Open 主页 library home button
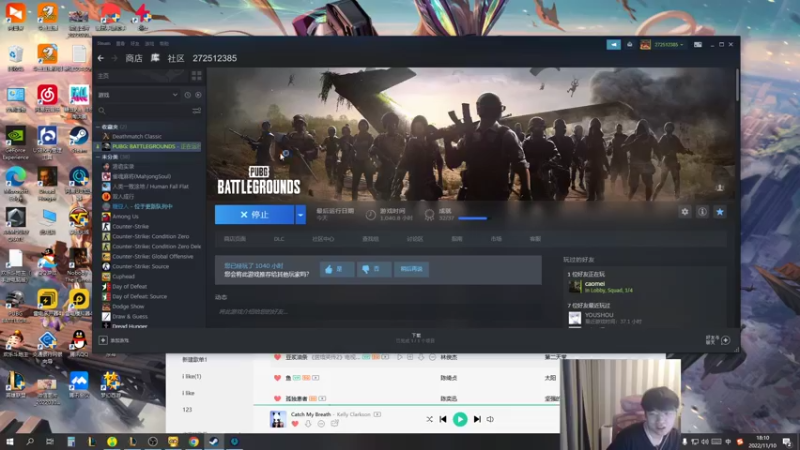 140,76
